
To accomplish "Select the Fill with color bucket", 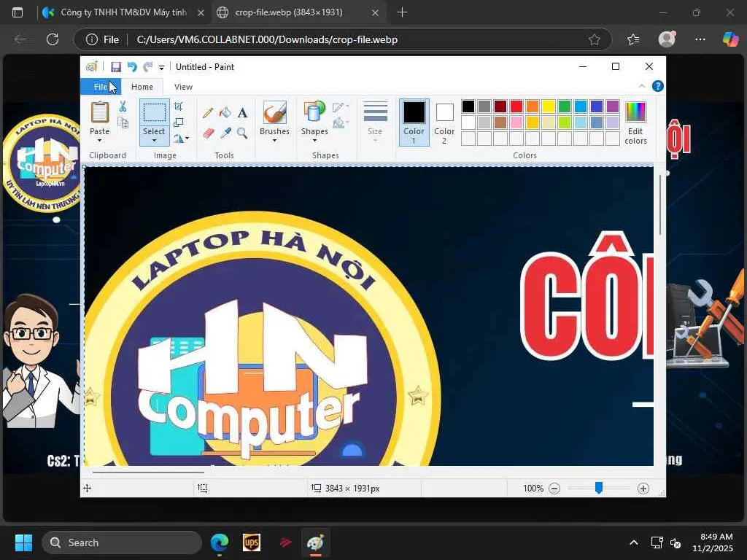I will [225, 113].
